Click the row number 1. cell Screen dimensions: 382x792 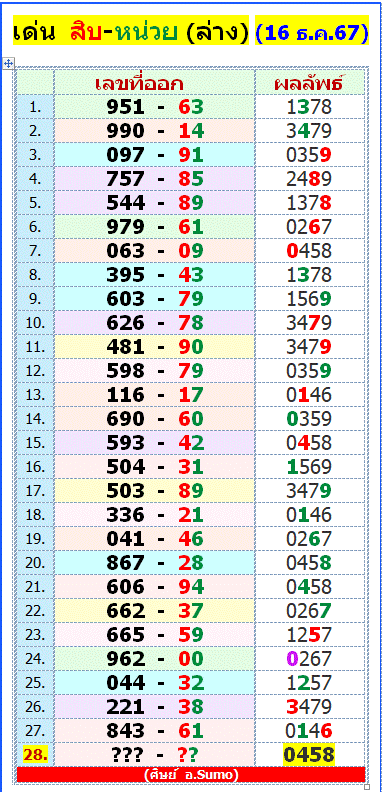point(35,107)
